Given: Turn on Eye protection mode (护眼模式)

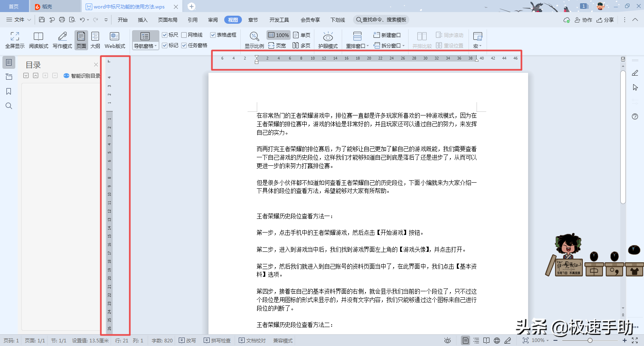Looking at the screenshot, I should click(x=328, y=40).
